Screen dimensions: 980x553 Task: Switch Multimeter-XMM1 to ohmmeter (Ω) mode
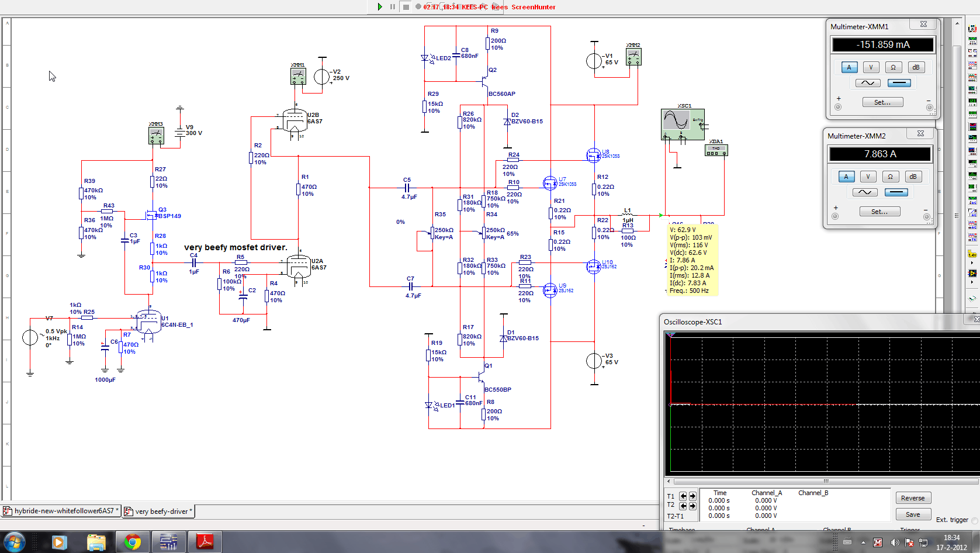(x=893, y=67)
